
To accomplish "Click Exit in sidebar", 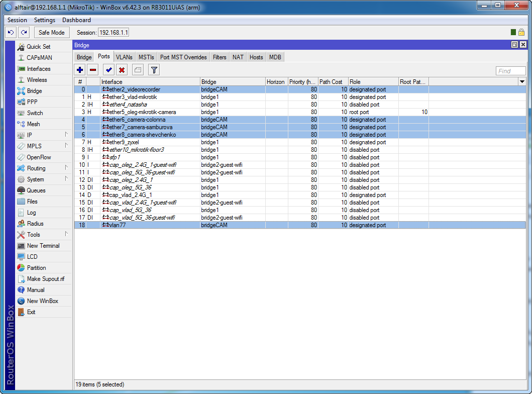I will (x=44, y=312).
